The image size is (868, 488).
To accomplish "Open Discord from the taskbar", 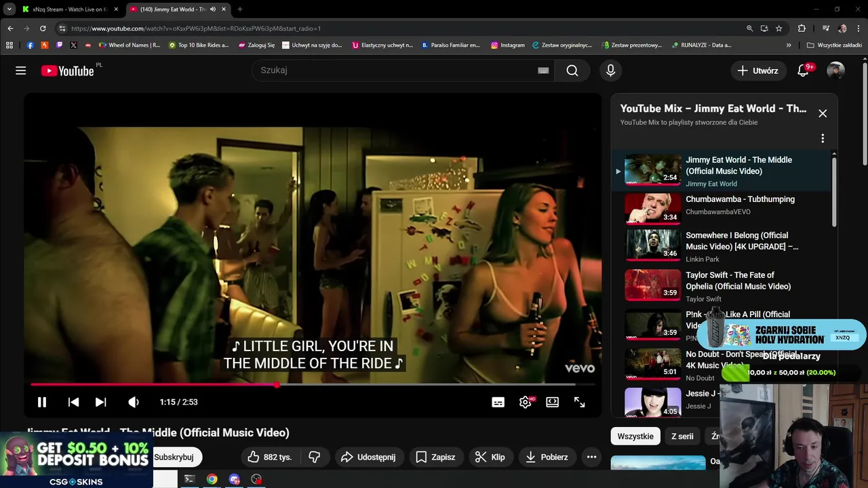I will tap(235, 479).
